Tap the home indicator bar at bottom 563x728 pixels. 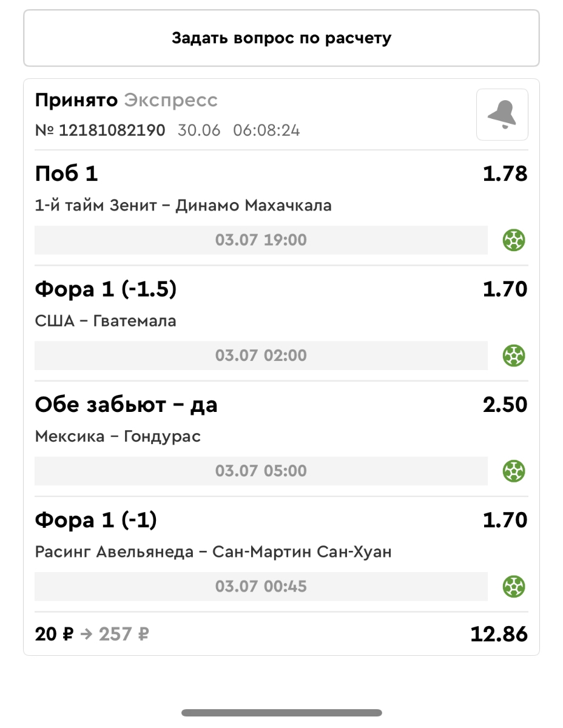click(x=281, y=713)
